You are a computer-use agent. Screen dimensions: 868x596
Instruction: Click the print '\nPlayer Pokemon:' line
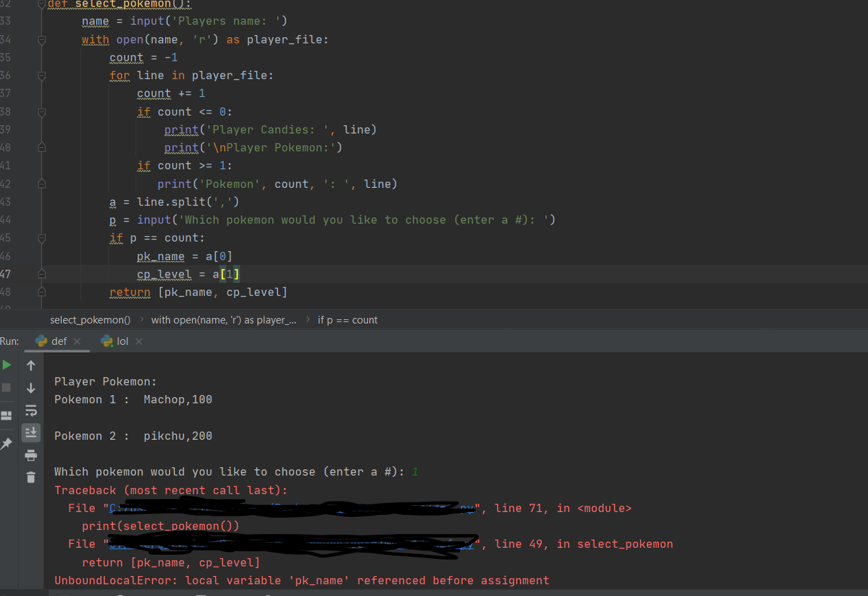tap(253, 147)
